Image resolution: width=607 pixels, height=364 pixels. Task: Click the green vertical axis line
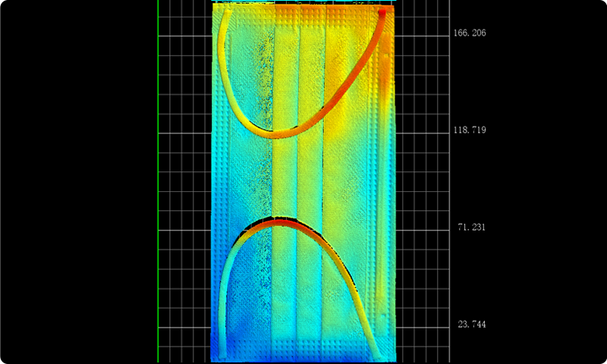(x=158, y=182)
